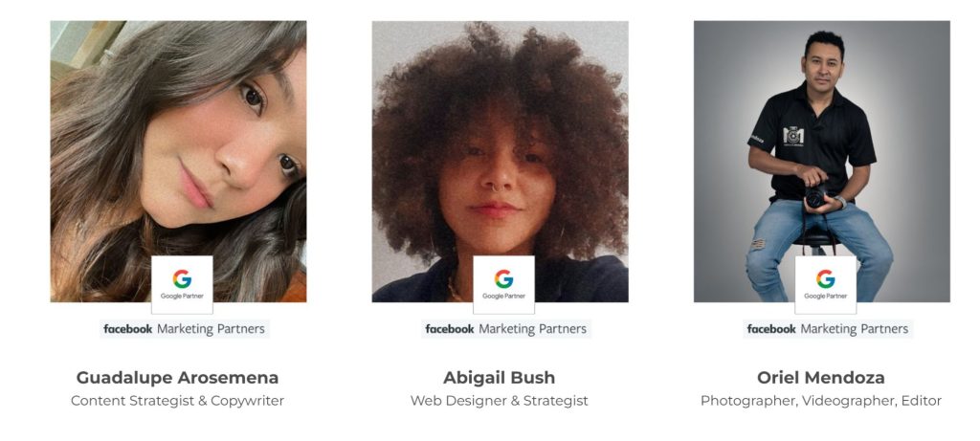Click the logo on Oriel's black polo shirt

pos(793,136)
